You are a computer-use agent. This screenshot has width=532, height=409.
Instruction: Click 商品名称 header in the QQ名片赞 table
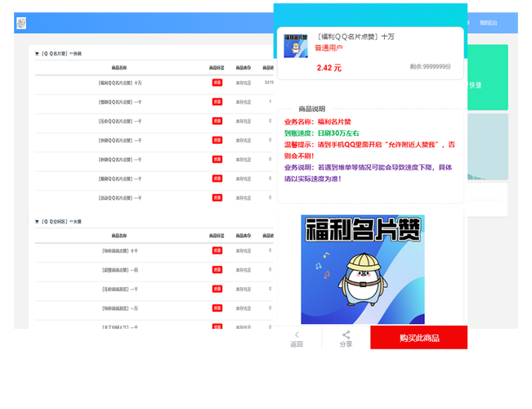coord(119,68)
